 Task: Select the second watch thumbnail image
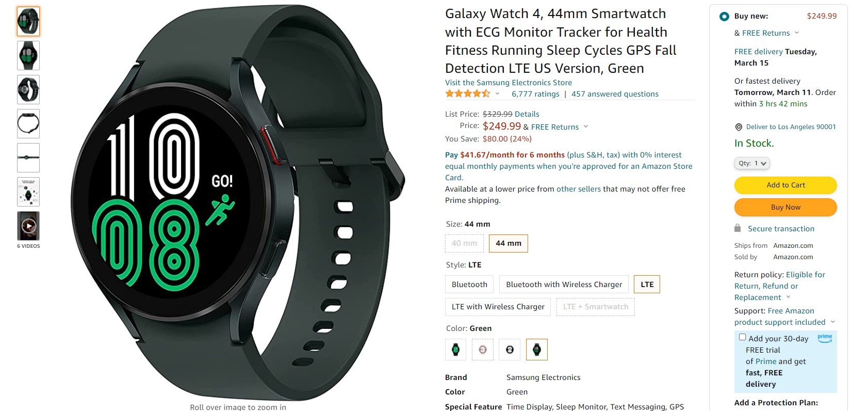click(x=28, y=55)
